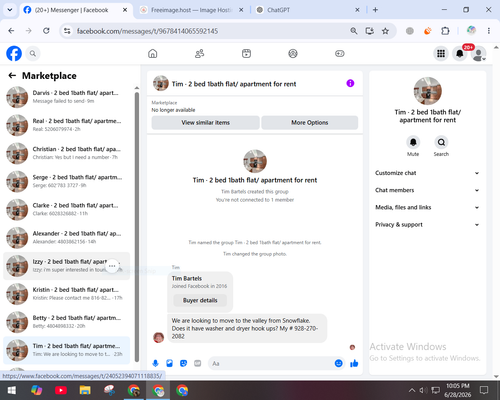Open the Facebook menu grid icon

[x=441, y=53]
